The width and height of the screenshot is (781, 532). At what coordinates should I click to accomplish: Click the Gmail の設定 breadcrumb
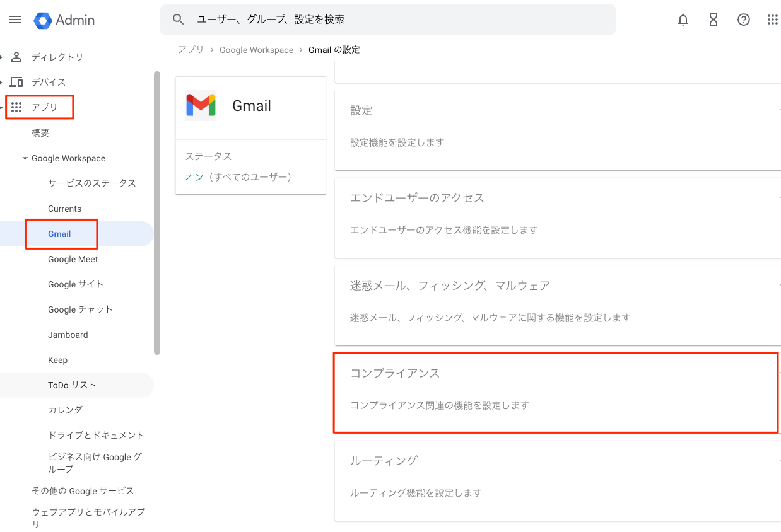point(334,50)
